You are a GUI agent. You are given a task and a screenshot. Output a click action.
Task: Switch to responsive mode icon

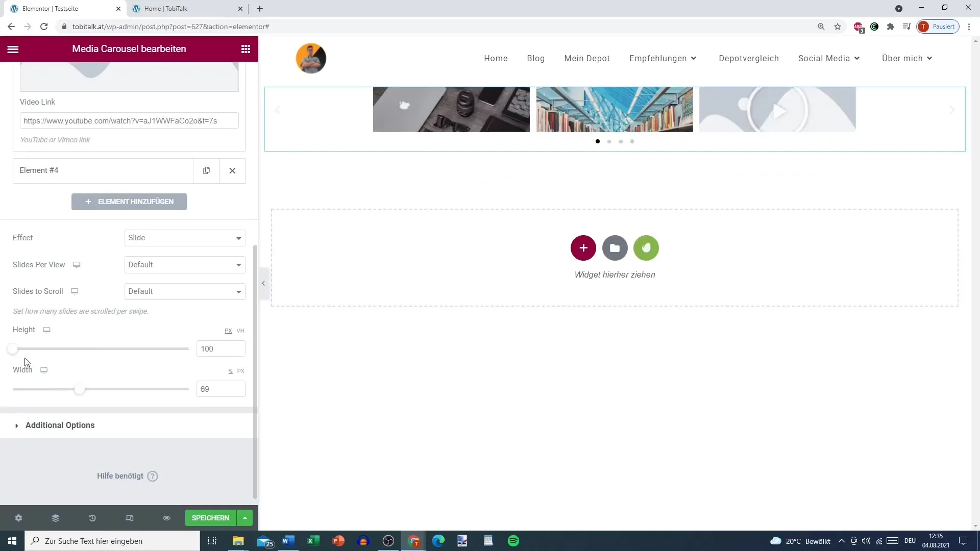(130, 518)
